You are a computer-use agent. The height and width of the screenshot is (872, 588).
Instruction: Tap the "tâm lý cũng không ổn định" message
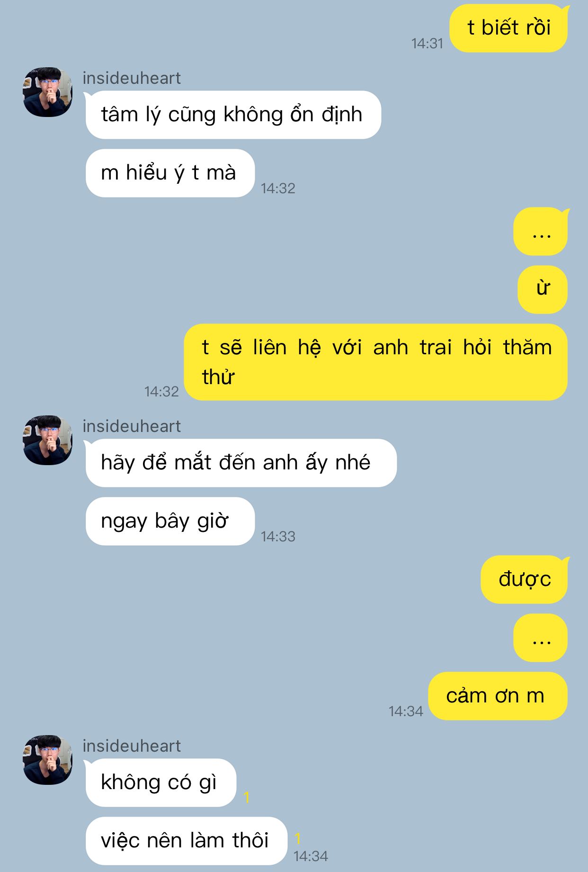point(233,115)
